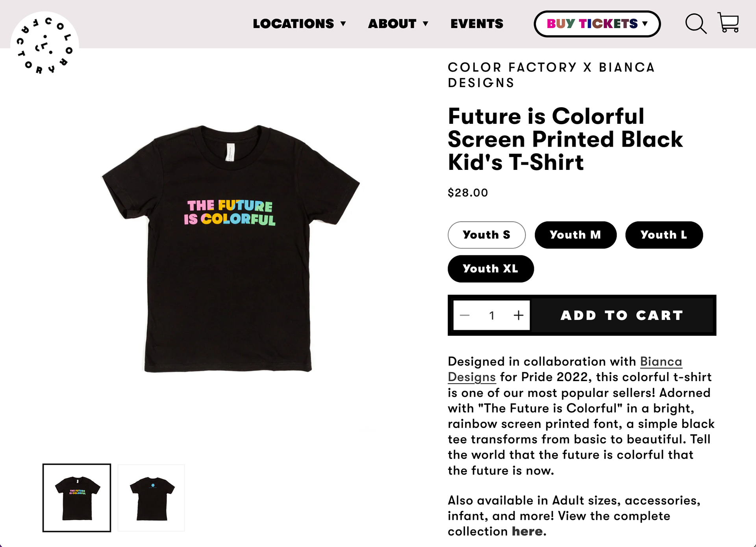756x547 pixels.
Task: Choose the Youth M size
Action: [x=575, y=235]
